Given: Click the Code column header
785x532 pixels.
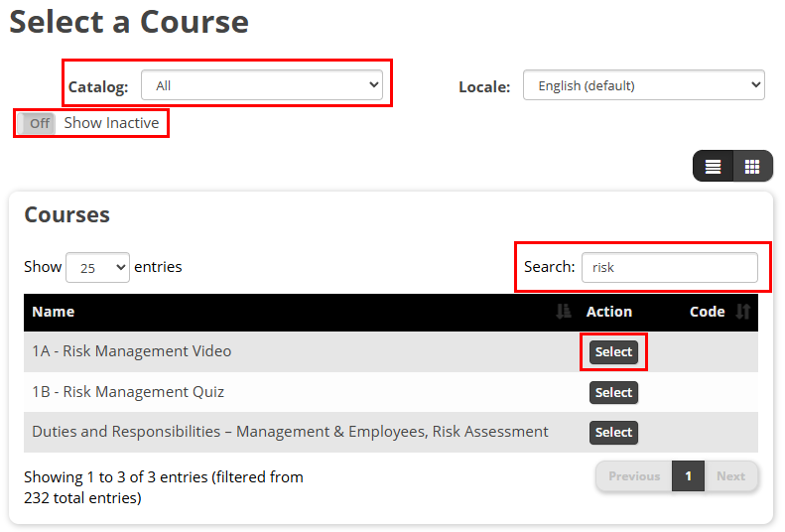Looking at the screenshot, I should (707, 312).
